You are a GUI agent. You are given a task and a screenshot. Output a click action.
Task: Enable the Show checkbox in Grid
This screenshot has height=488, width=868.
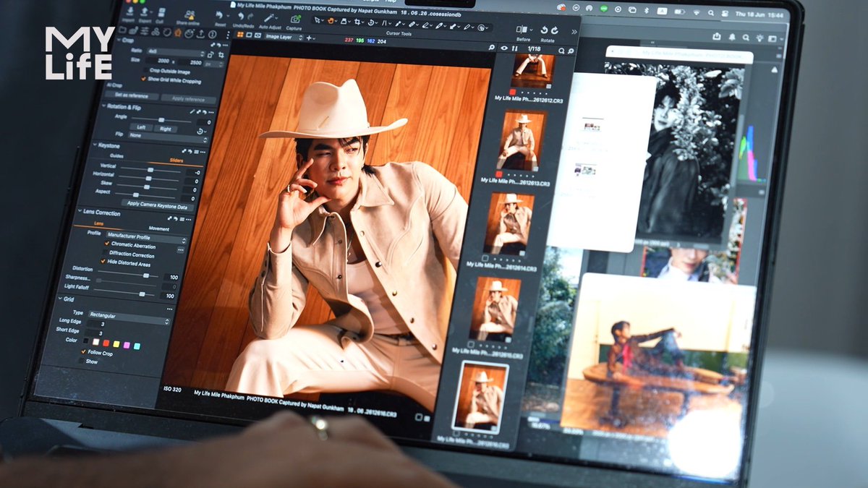click(x=82, y=360)
